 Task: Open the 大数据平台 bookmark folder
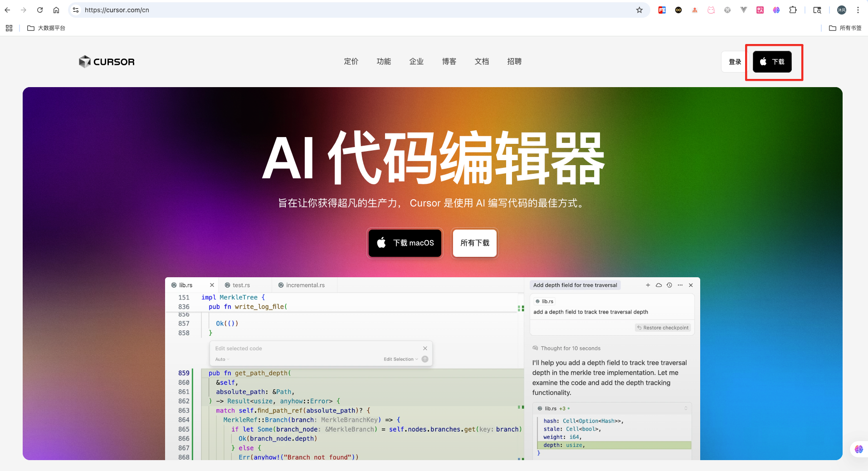(x=46, y=28)
